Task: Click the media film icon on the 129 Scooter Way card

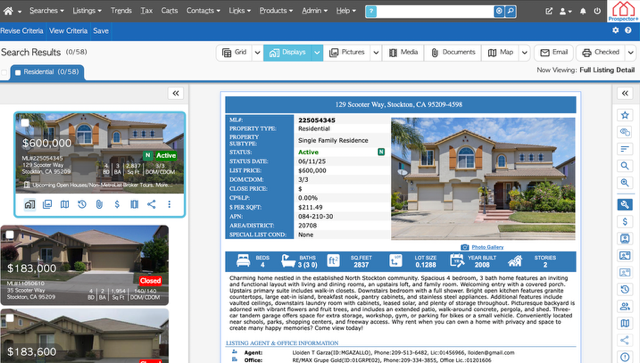Action: [x=134, y=204]
